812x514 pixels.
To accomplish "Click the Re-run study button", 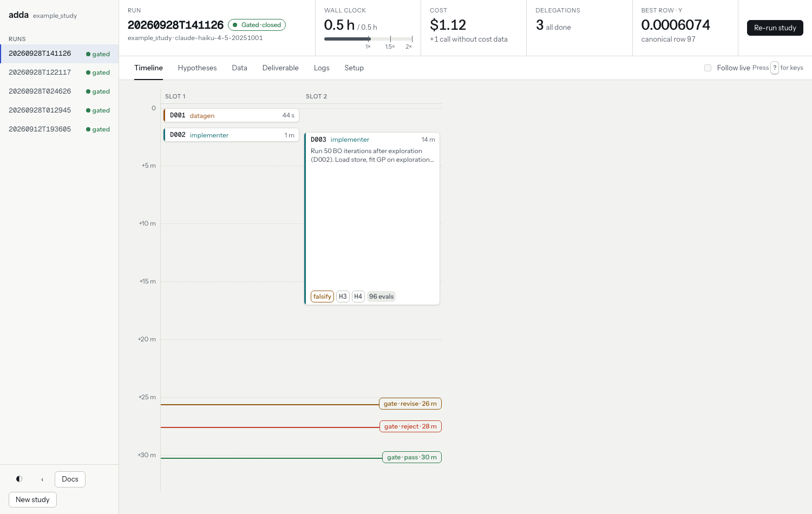I will tap(775, 28).
